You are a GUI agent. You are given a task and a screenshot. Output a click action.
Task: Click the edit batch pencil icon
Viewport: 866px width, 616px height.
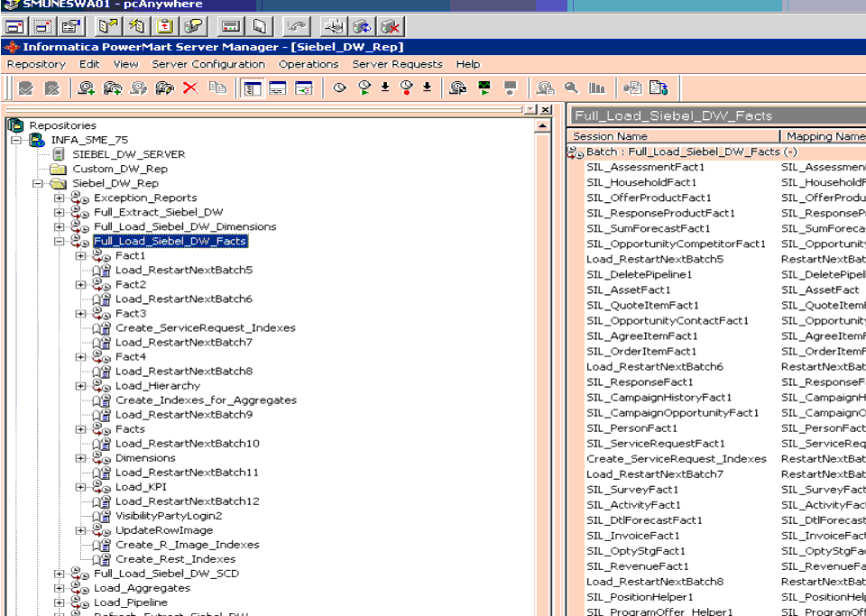pyautogui.click(x=164, y=87)
